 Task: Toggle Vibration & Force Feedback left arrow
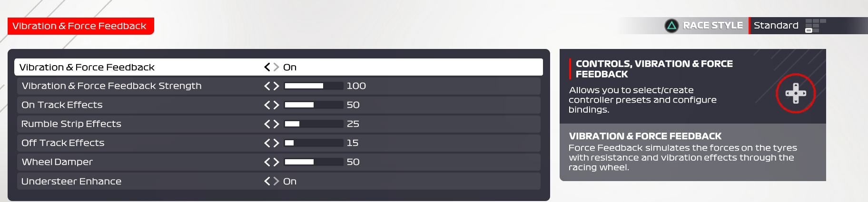click(267, 67)
